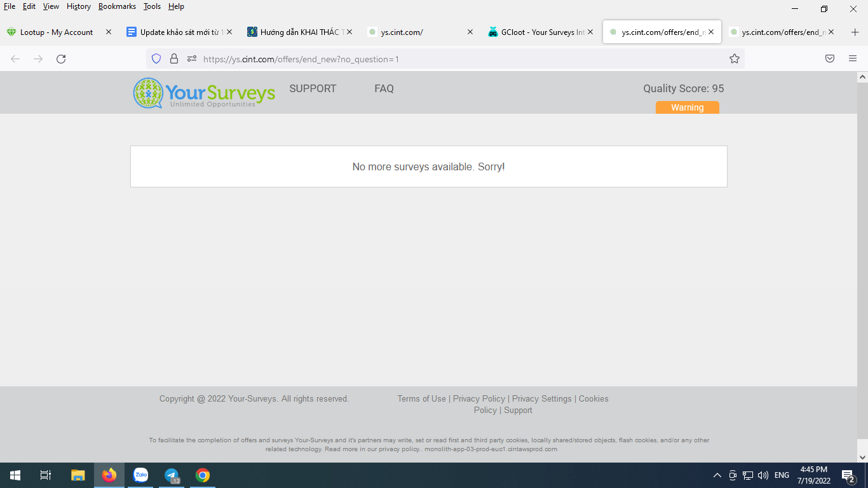The width and height of the screenshot is (868, 488).
Task: Open Google Chrome from the taskbar
Action: (203, 475)
